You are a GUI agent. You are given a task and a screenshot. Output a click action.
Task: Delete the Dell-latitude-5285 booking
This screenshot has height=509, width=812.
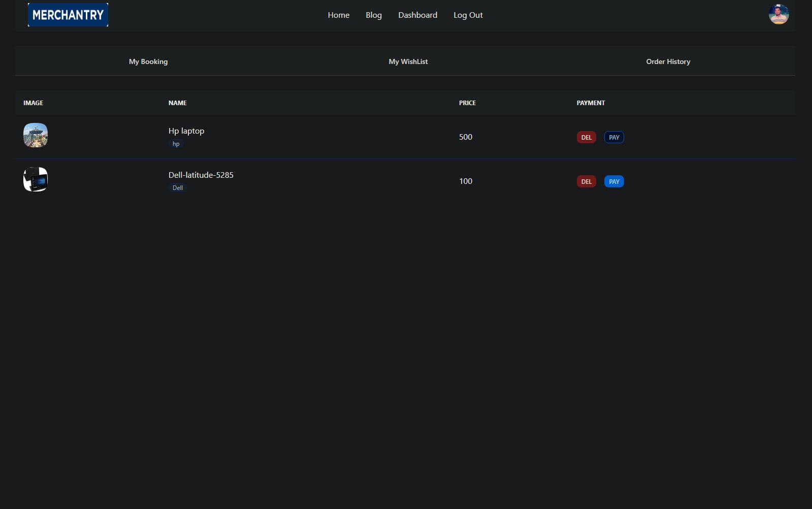(586, 181)
